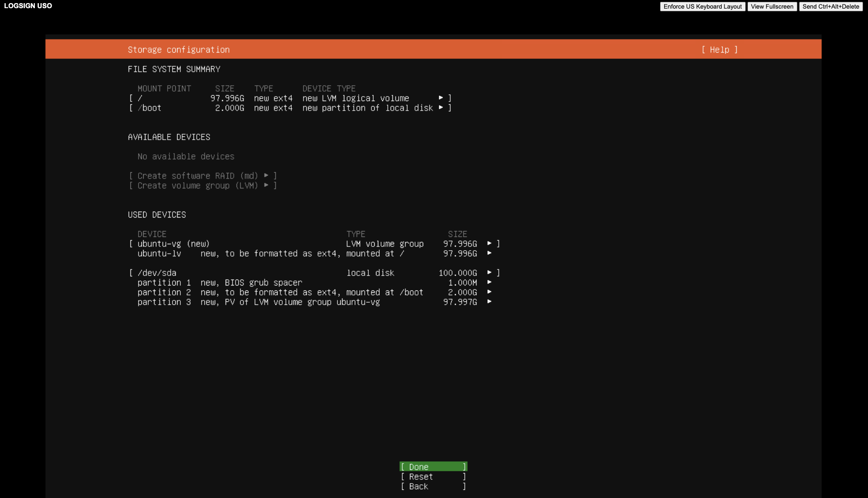The width and height of the screenshot is (868, 498).
Task: Click the 1.000M size value
Action: coord(463,283)
